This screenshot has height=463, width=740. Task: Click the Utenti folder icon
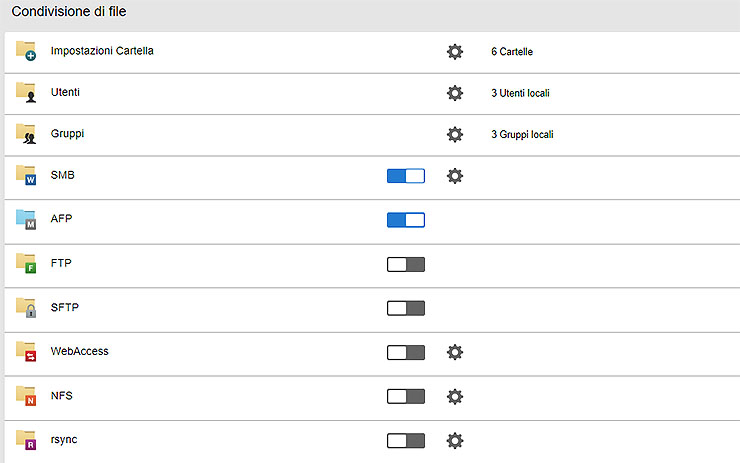(x=26, y=93)
